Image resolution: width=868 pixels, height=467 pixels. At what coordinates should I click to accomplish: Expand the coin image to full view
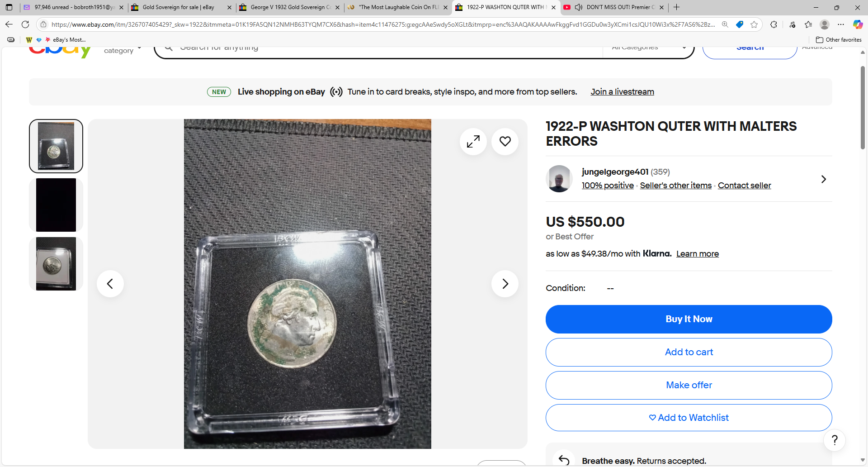click(x=473, y=142)
